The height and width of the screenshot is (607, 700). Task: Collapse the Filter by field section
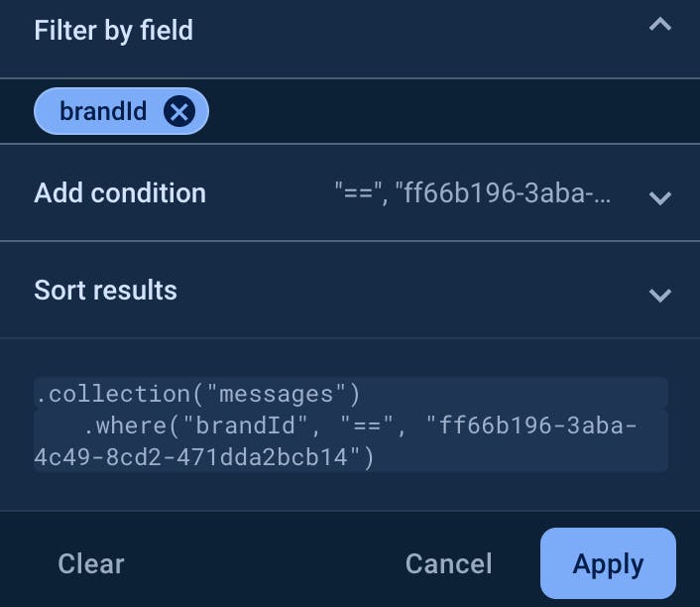point(659,26)
